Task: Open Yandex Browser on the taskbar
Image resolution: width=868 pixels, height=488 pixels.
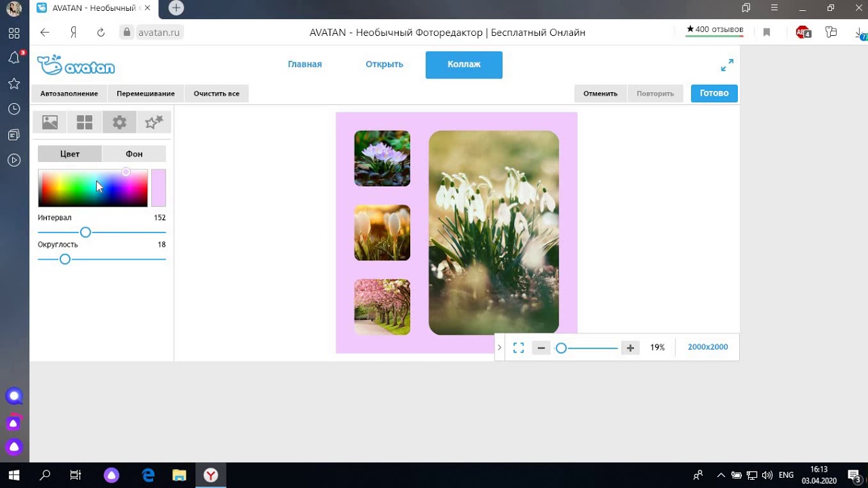Action: click(x=211, y=475)
